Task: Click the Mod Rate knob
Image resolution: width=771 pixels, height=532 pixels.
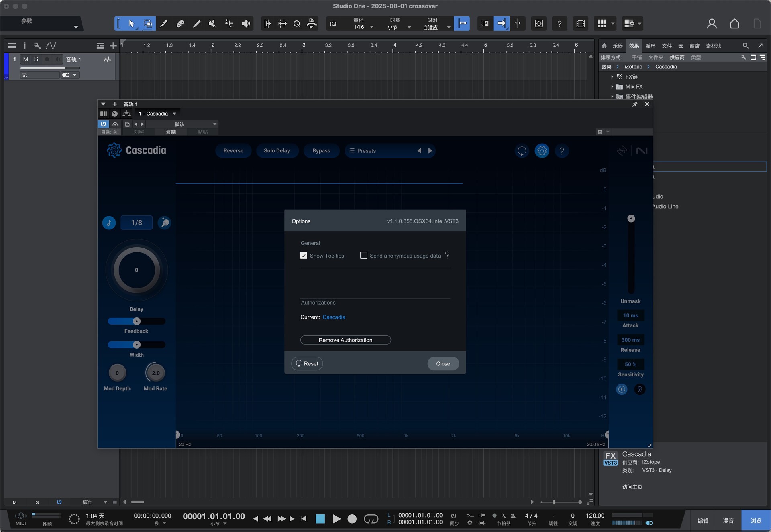Action: click(155, 373)
